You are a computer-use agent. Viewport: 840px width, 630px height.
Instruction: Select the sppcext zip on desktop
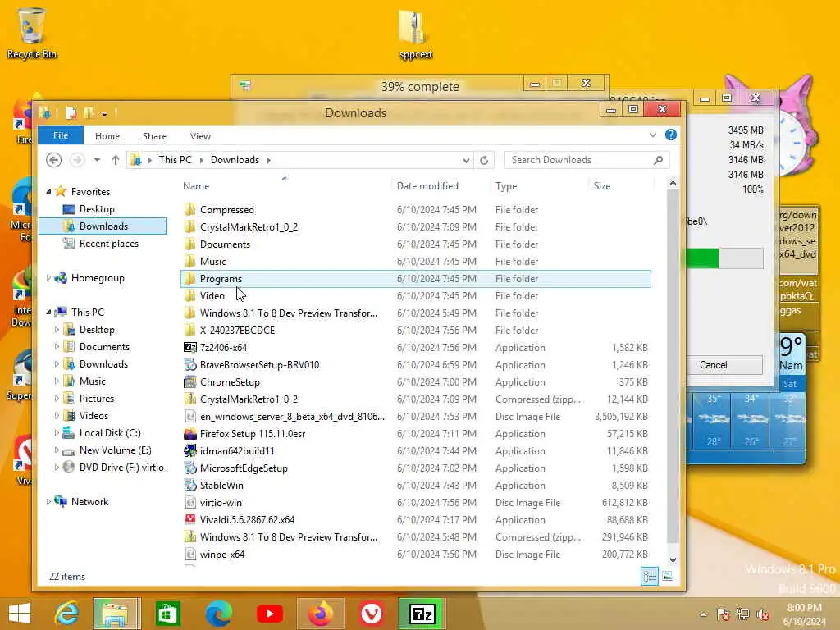416,33
